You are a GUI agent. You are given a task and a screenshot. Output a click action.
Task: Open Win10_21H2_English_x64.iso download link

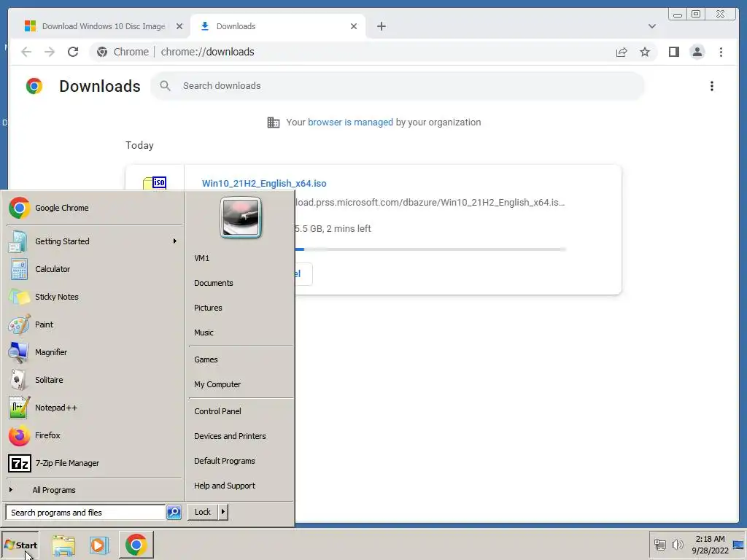(x=264, y=183)
